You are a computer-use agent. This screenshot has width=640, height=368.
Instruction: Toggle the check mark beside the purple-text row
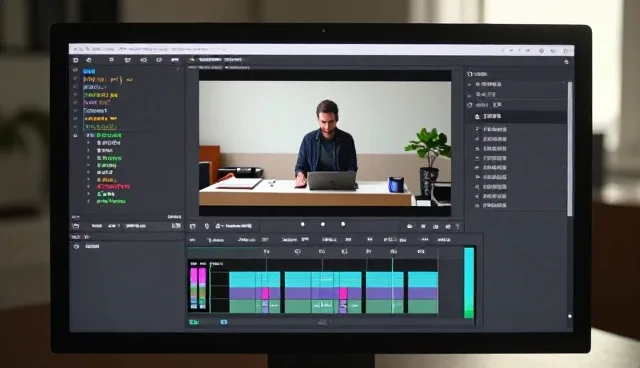[75, 103]
